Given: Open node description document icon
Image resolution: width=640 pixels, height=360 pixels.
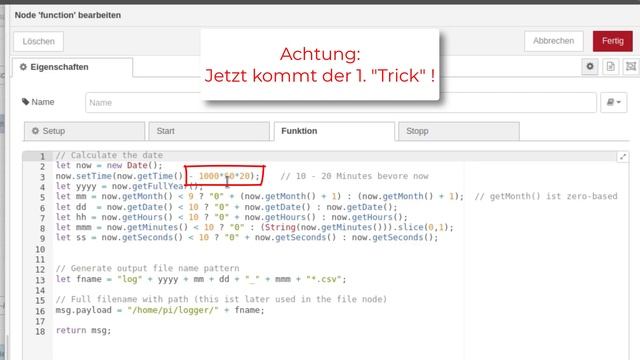Looking at the screenshot, I should pyautogui.click(x=611, y=67).
